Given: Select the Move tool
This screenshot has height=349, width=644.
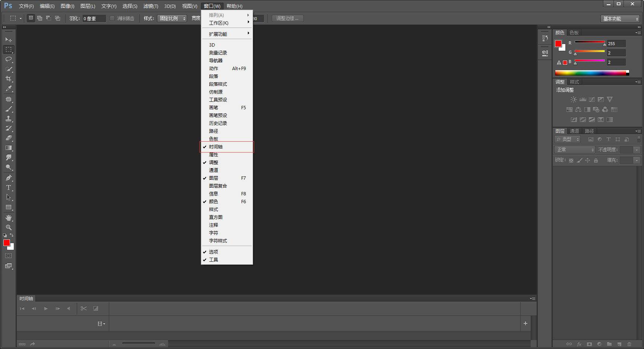Looking at the screenshot, I should (9, 40).
